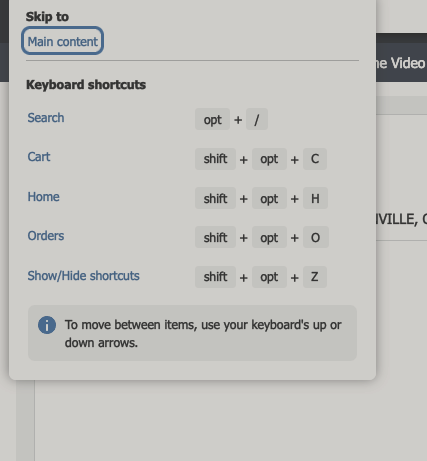Open the Search shortcut link
427x461 pixels.
[x=46, y=118]
